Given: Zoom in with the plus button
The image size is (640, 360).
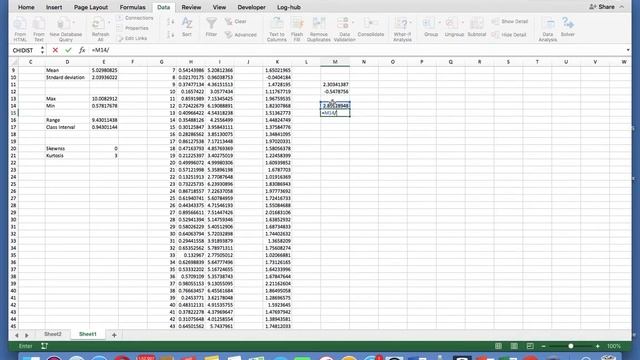Looking at the screenshot, I should point(598,346).
